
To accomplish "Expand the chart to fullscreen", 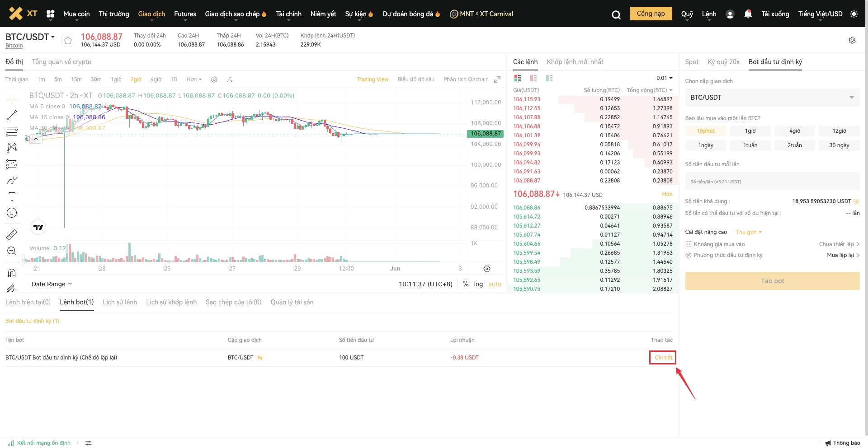I will tap(497, 79).
